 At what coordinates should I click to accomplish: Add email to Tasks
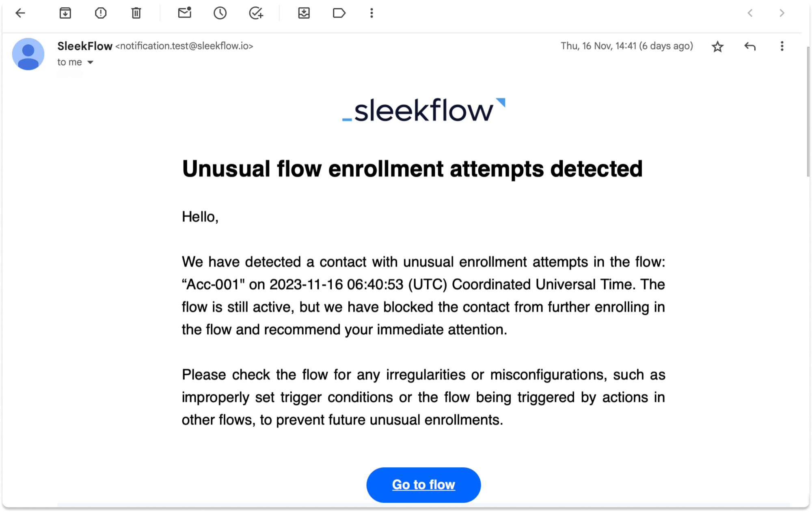256,13
